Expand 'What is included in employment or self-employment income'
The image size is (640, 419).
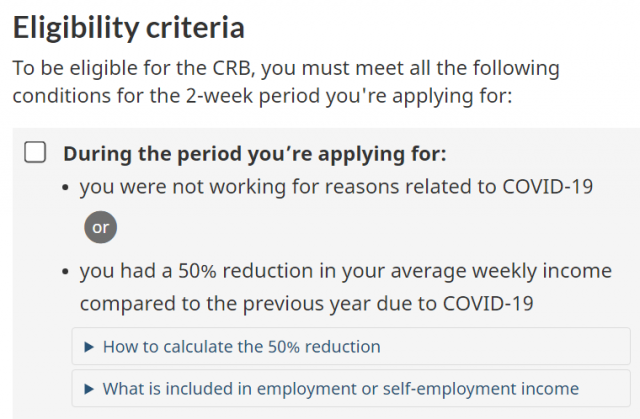[x=351, y=388]
